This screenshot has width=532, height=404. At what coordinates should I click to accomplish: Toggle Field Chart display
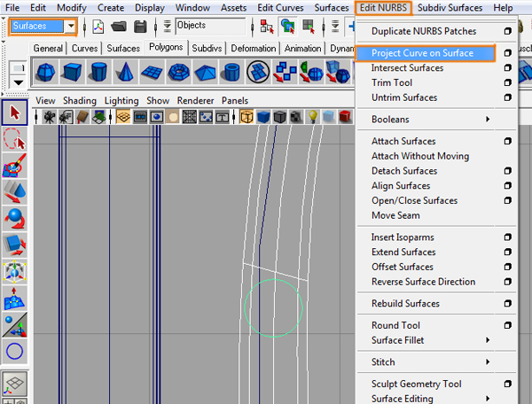tap(190, 117)
